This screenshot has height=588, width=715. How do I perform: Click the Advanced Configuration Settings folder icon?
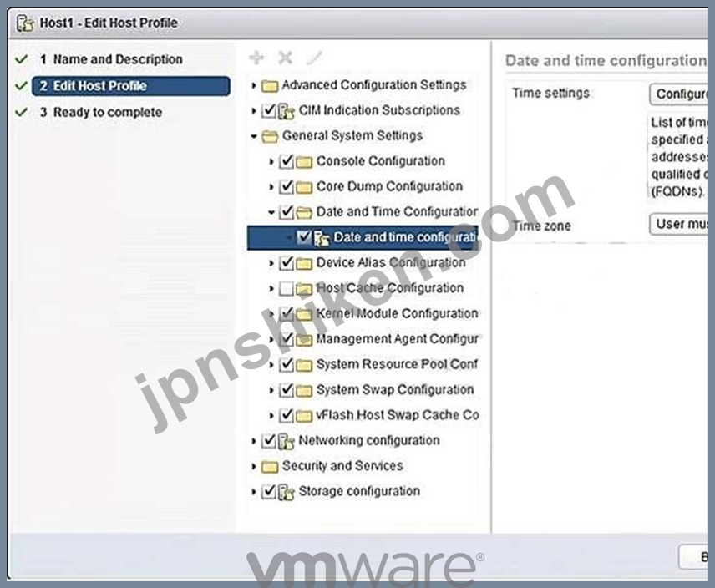coord(270,86)
